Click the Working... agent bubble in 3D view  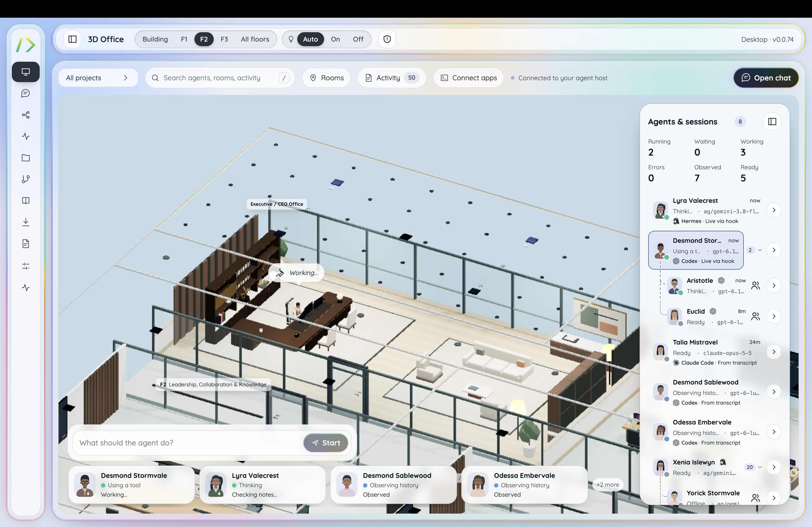[296, 273]
